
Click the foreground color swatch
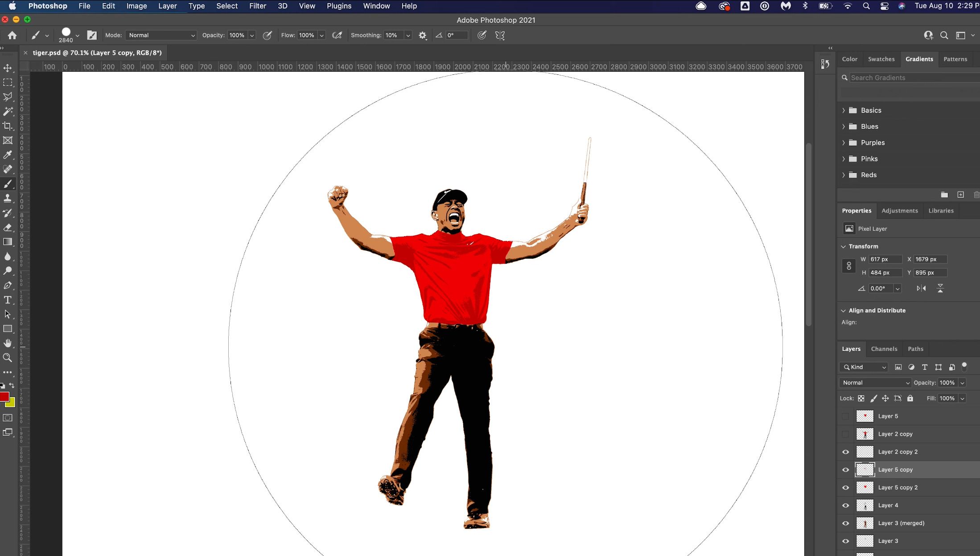5,397
